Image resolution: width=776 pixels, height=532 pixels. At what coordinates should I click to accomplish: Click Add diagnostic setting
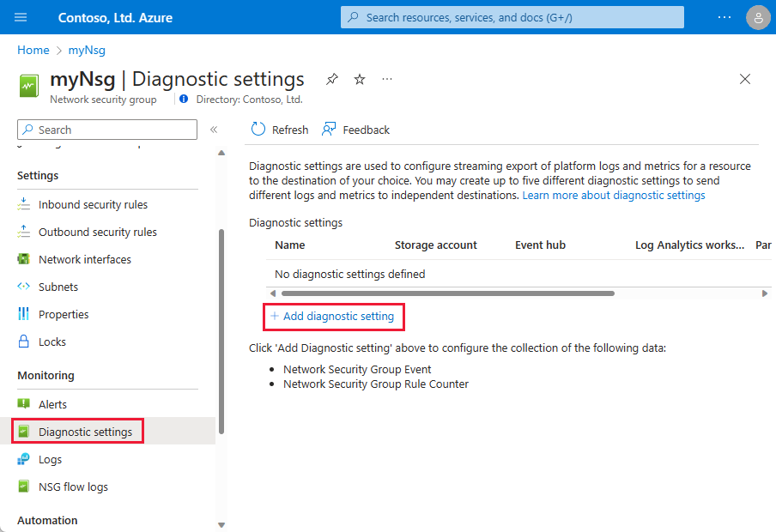click(x=333, y=317)
